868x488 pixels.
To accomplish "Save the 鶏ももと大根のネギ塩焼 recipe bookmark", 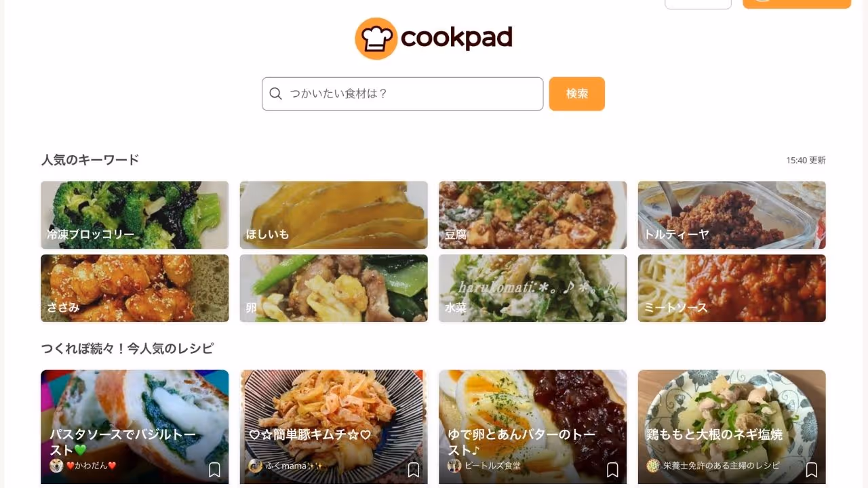I will [812, 470].
